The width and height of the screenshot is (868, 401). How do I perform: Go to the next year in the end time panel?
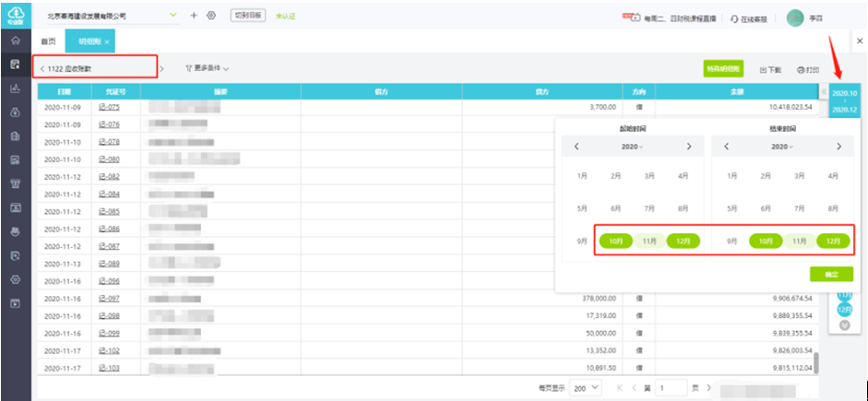(838, 147)
